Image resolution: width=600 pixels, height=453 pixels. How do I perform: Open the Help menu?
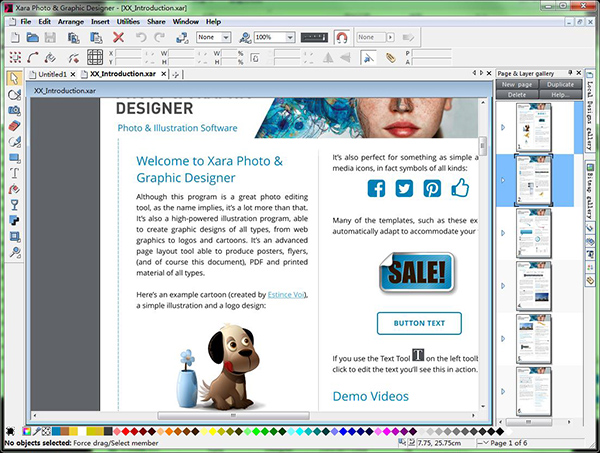tap(214, 22)
